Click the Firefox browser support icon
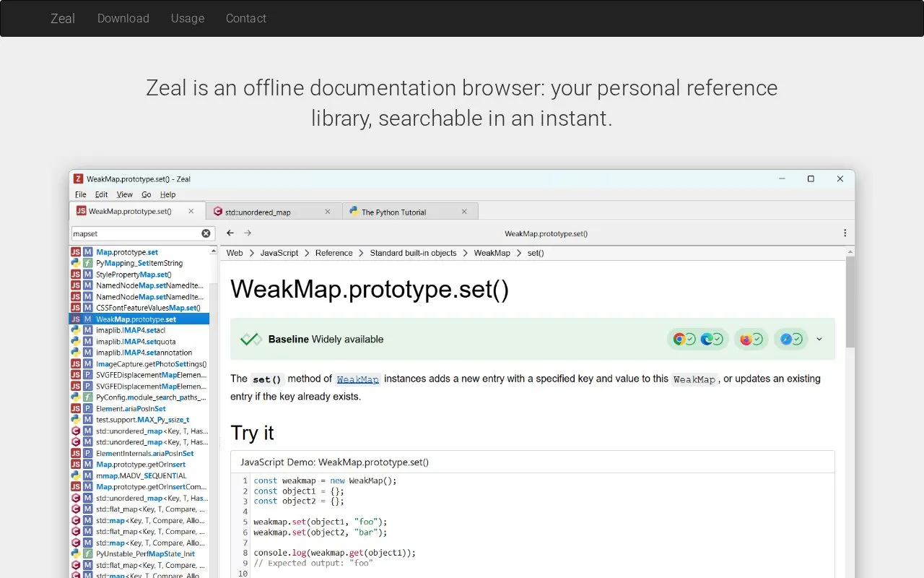 746,339
